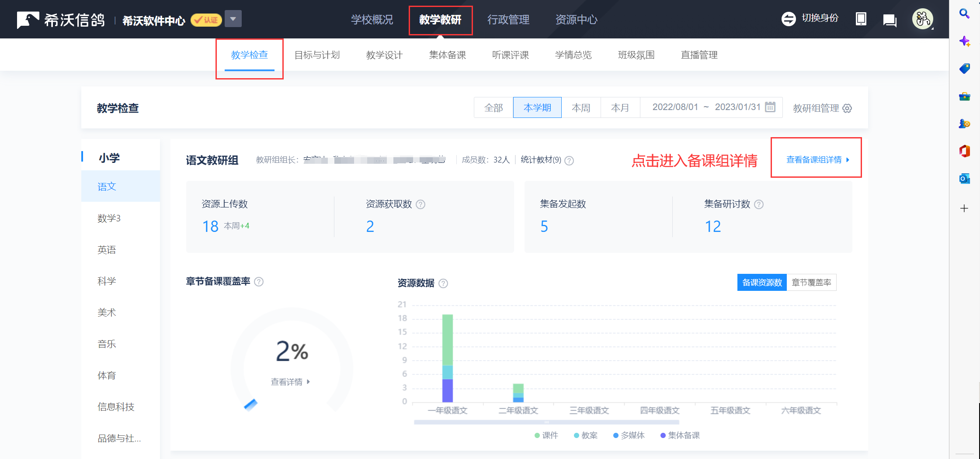Open 查看详情 under the 2% gauge
Screen dimensions: 980x459
pyautogui.click(x=290, y=382)
